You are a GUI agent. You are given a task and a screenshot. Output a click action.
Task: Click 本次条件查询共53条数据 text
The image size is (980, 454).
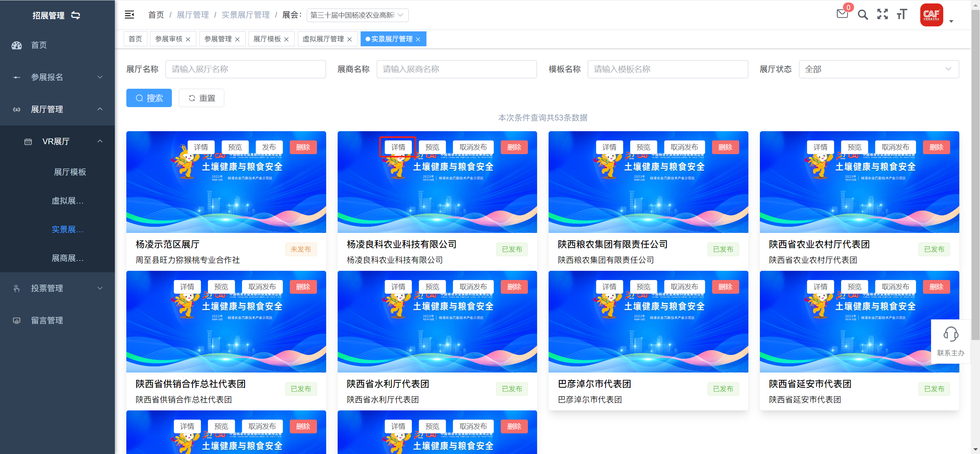542,118
